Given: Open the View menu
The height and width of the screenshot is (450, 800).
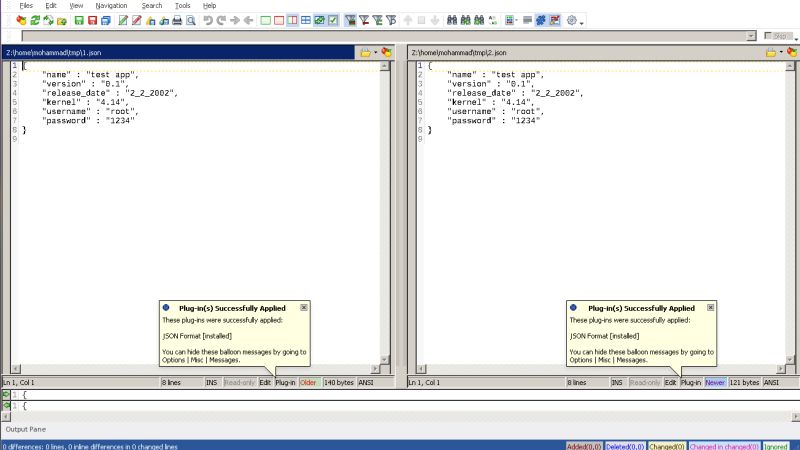Looking at the screenshot, I should [x=76, y=6].
